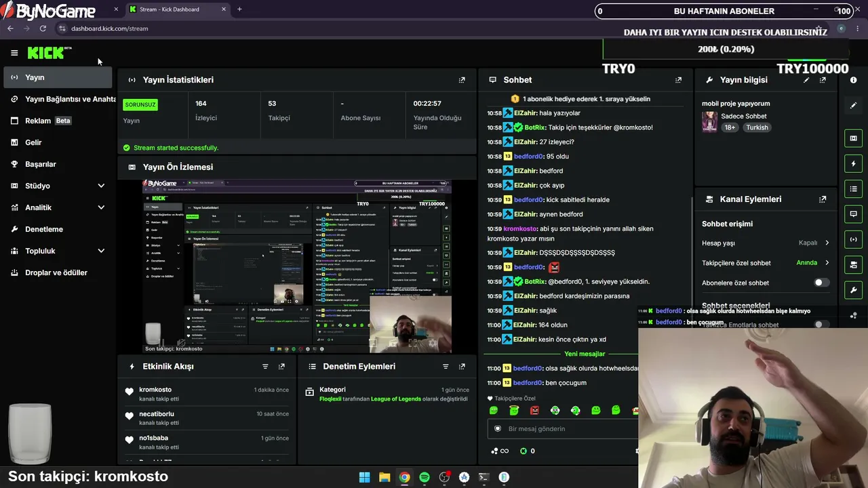Toggle the list moderation icon in right sidebar

(x=853, y=188)
